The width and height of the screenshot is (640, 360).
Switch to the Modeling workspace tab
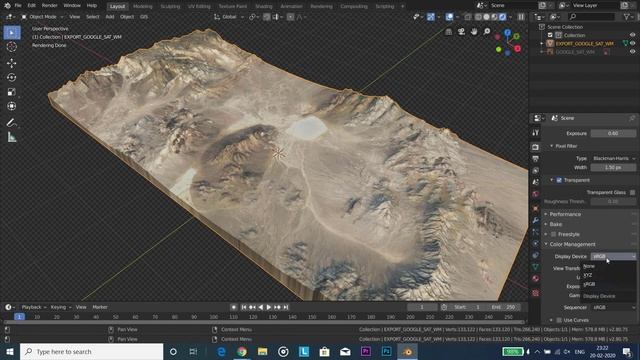pos(142,7)
